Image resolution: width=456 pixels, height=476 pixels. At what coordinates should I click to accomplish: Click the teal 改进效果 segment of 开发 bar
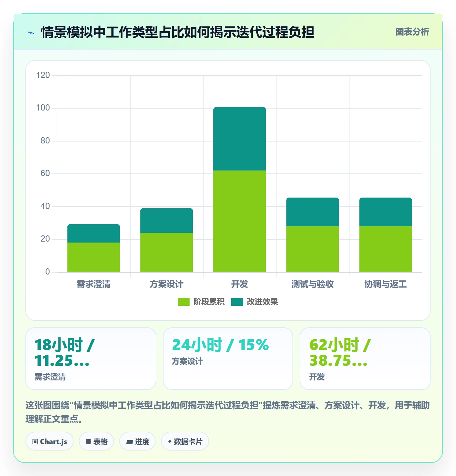tap(240, 139)
